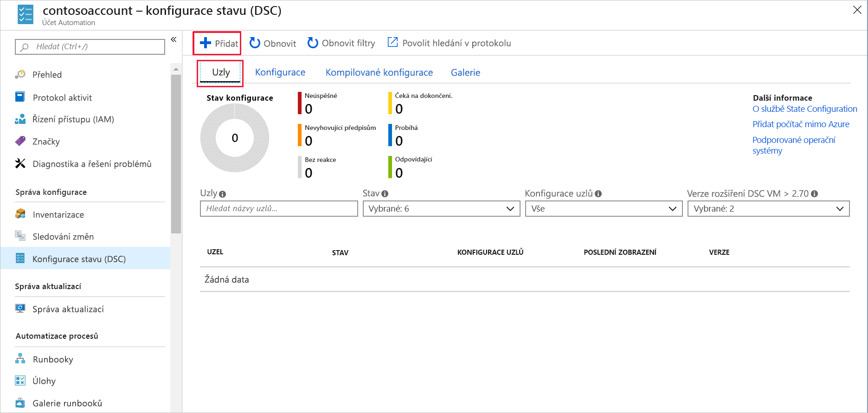This screenshot has height=413, width=868.
Task: Click the Úlohy icon
Action: (20, 381)
